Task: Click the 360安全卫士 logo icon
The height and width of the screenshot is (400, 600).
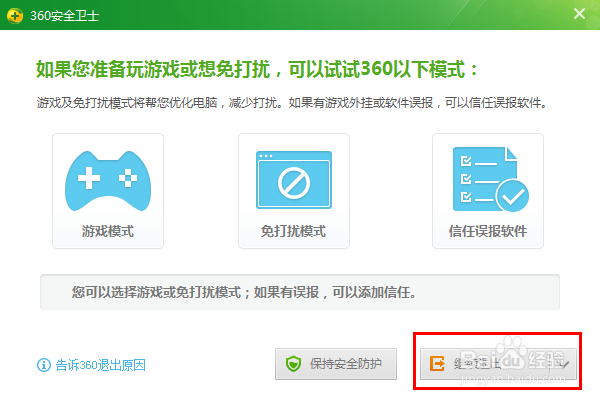Action: (15, 15)
